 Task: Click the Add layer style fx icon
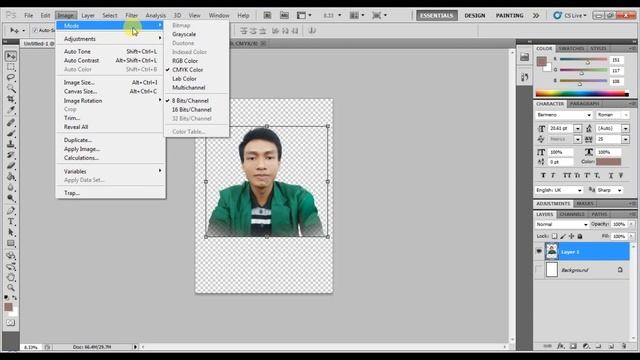tap(561, 346)
